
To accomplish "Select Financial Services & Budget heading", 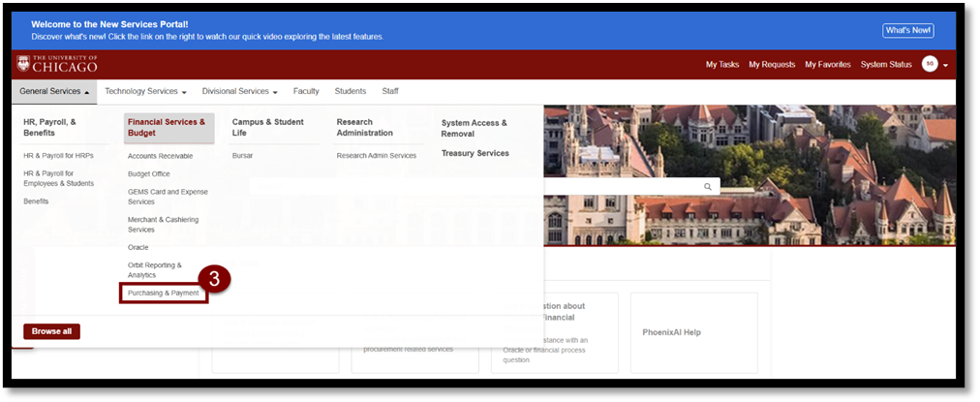I will [168, 128].
